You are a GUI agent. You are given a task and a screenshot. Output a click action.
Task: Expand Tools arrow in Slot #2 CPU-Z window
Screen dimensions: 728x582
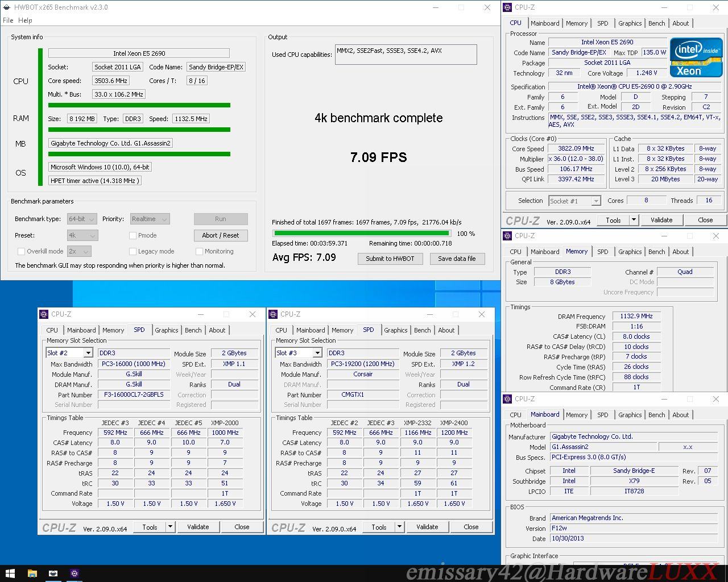169,527
